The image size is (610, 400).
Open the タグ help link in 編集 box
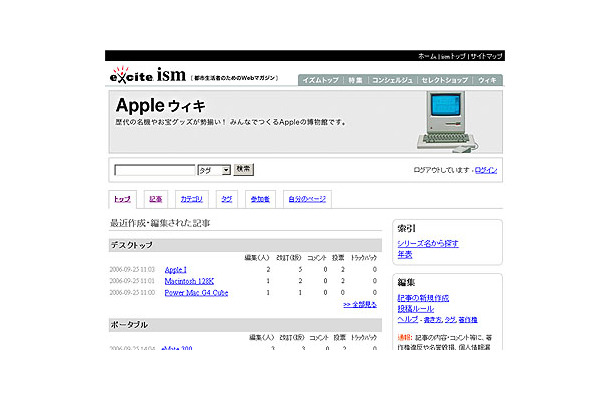click(450, 320)
